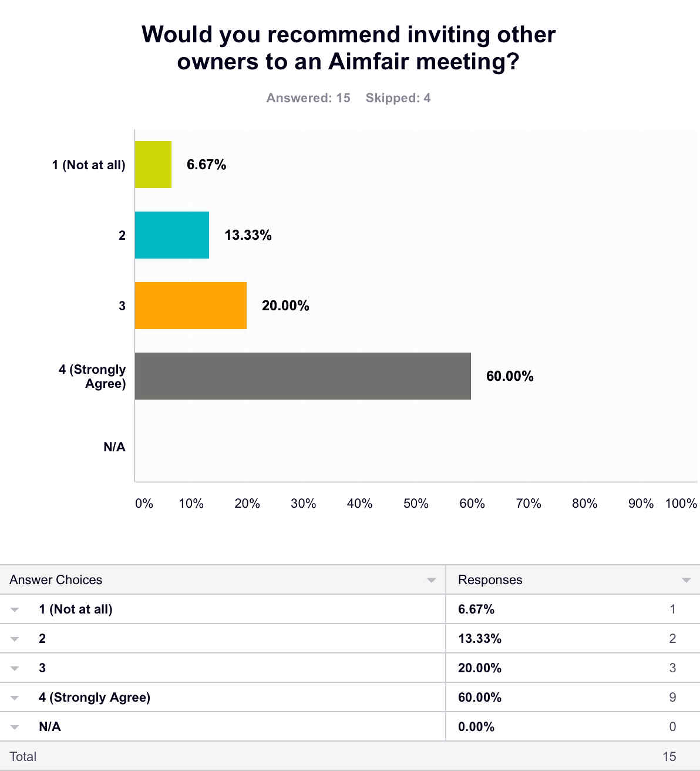Click the gray '4 (Strongly Agree)' bar
Screen dimensions: 700x771
point(303,376)
